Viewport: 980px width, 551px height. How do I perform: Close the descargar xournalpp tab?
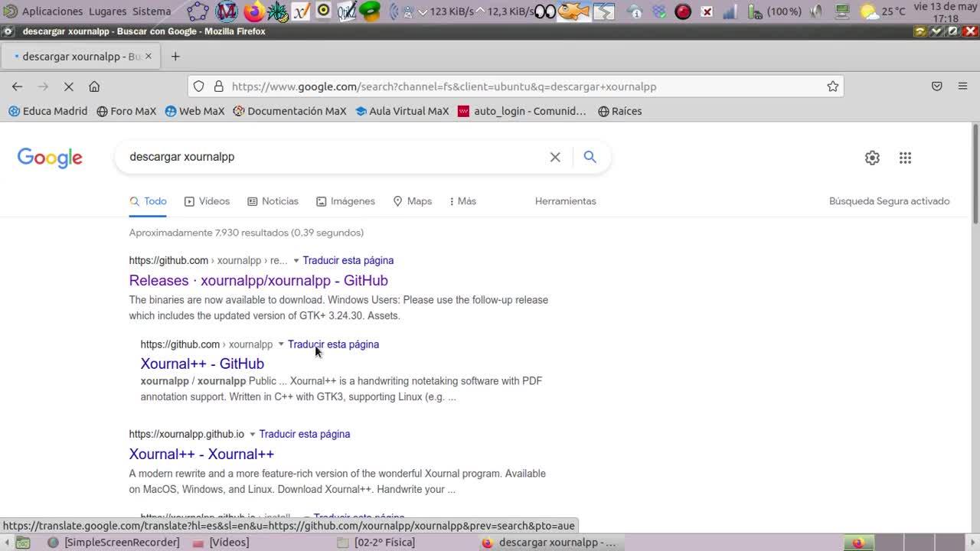[x=149, y=56]
